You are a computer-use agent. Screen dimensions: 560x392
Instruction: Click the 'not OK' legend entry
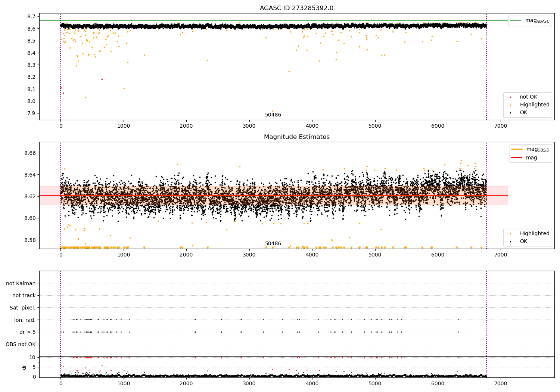[x=528, y=97]
